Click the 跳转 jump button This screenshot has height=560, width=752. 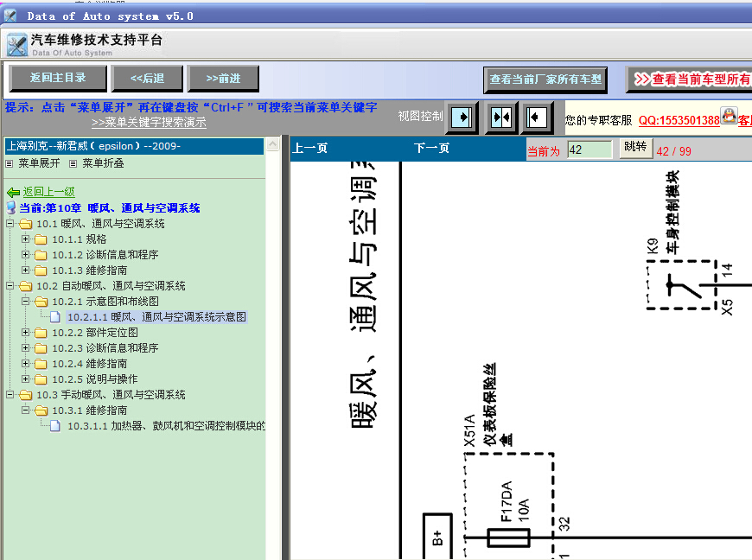click(635, 147)
